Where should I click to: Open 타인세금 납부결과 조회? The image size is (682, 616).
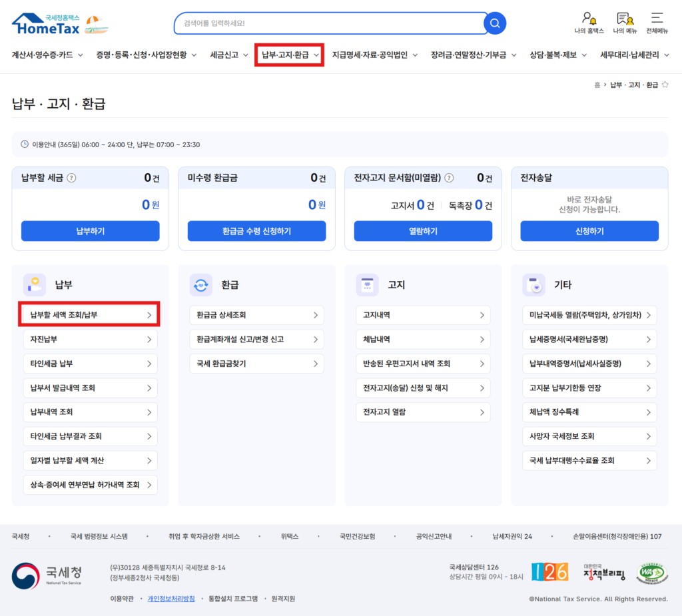(x=91, y=436)
